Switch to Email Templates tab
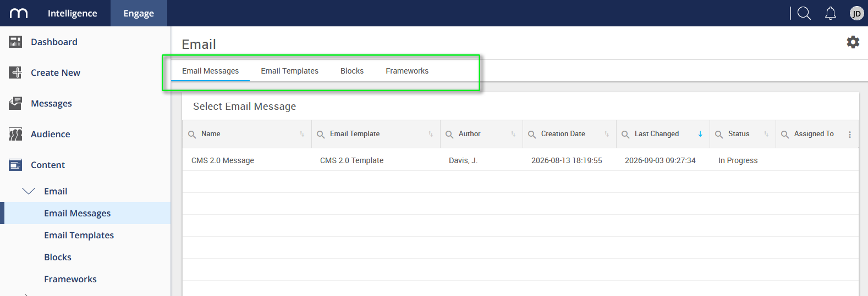868x296 pixels. [289, 71]
